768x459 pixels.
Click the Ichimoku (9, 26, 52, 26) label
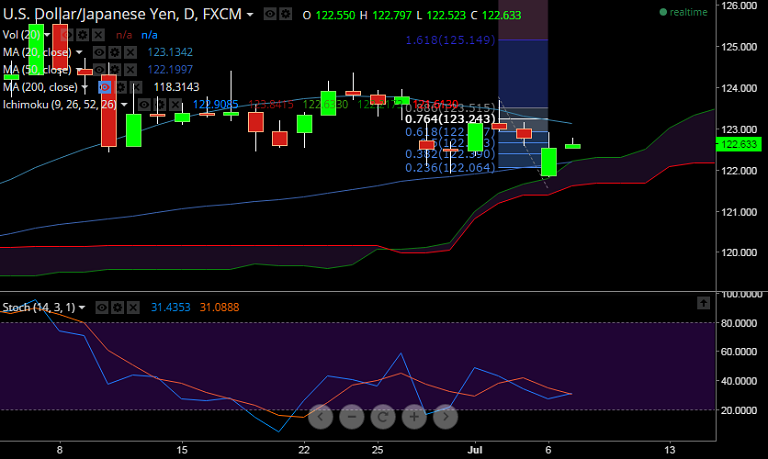(x=60, y=105)
